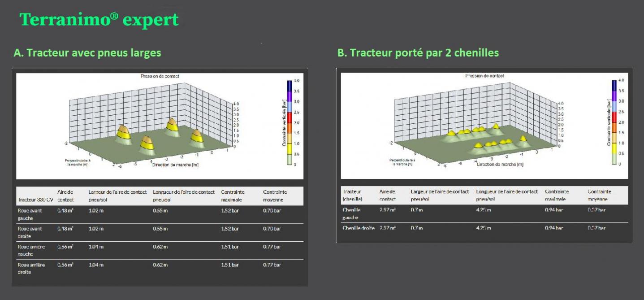Click the 'Contrainte moyenne' header in table B

point(599,195)
